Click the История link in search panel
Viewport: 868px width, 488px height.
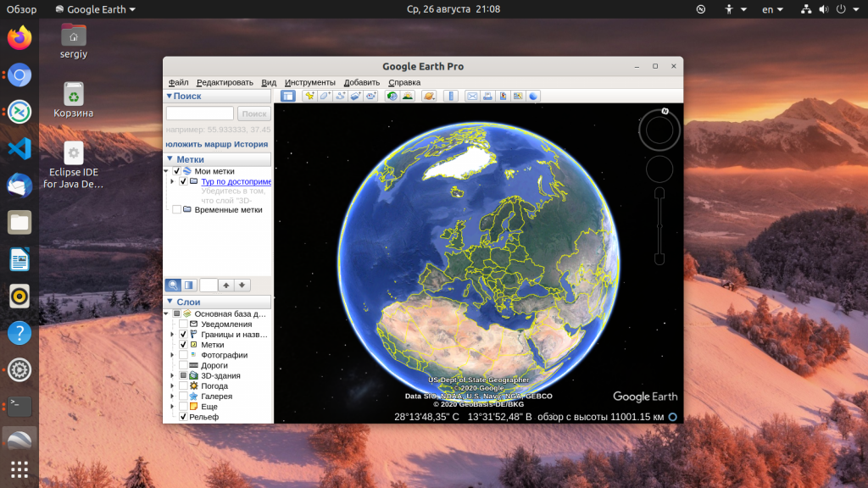point(251,144)
